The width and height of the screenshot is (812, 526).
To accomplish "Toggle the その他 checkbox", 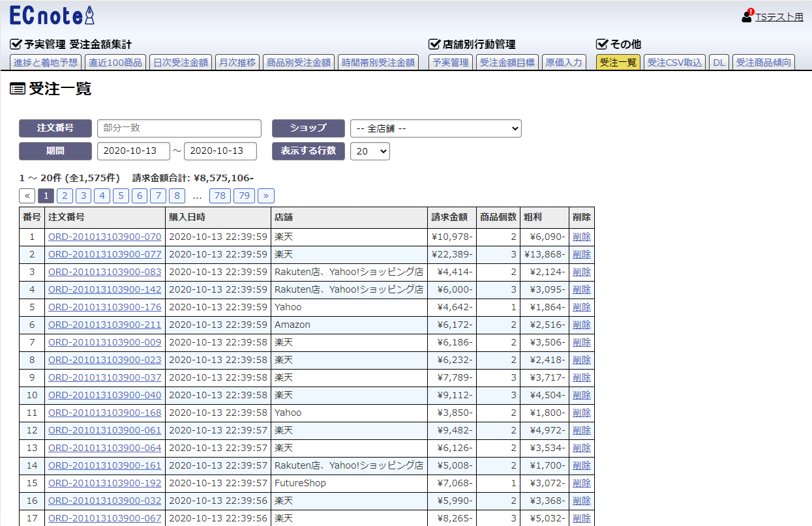I will [x=602, y=44].
